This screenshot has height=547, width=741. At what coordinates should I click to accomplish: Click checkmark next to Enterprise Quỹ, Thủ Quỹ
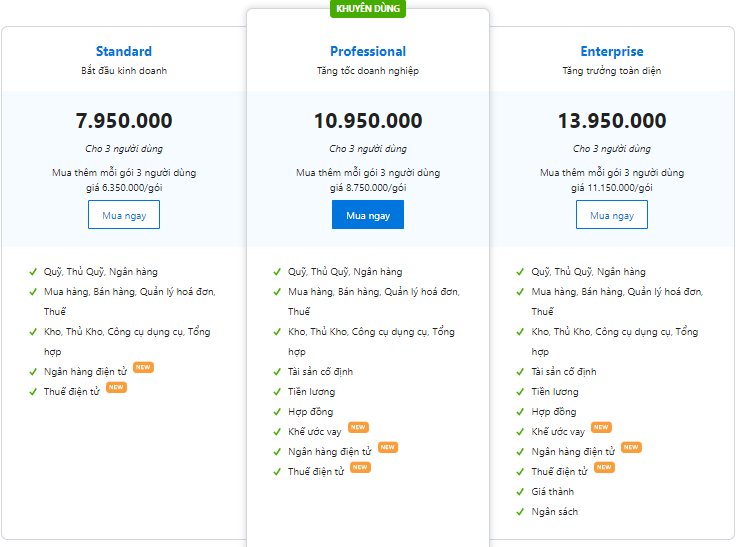pyautogui.click(x=520, y=272)
